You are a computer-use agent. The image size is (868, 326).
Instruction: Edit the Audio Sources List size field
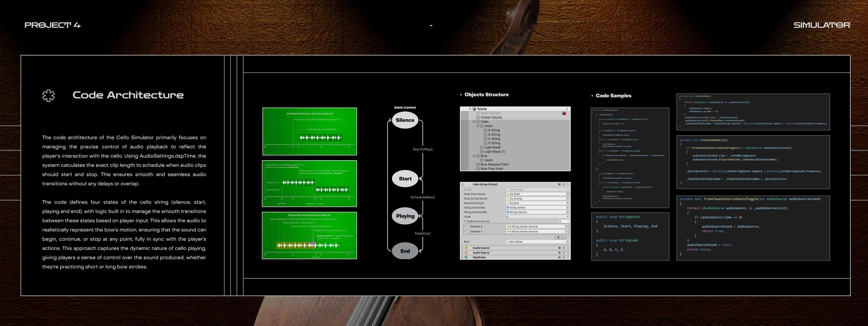tap(564, 221)
